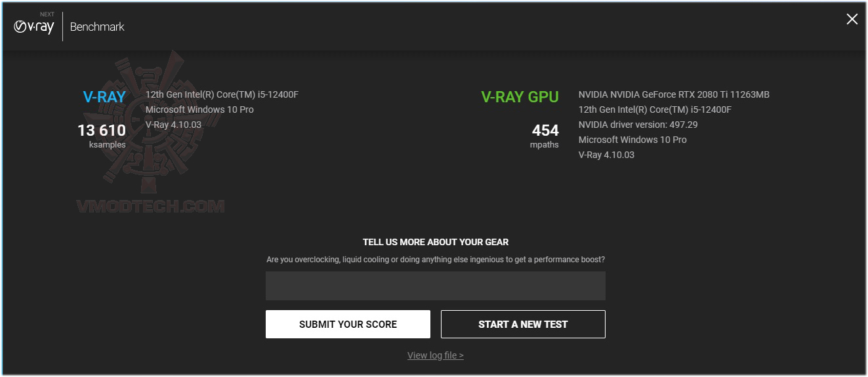Click the overclocking question prompt text

point(436,260)
